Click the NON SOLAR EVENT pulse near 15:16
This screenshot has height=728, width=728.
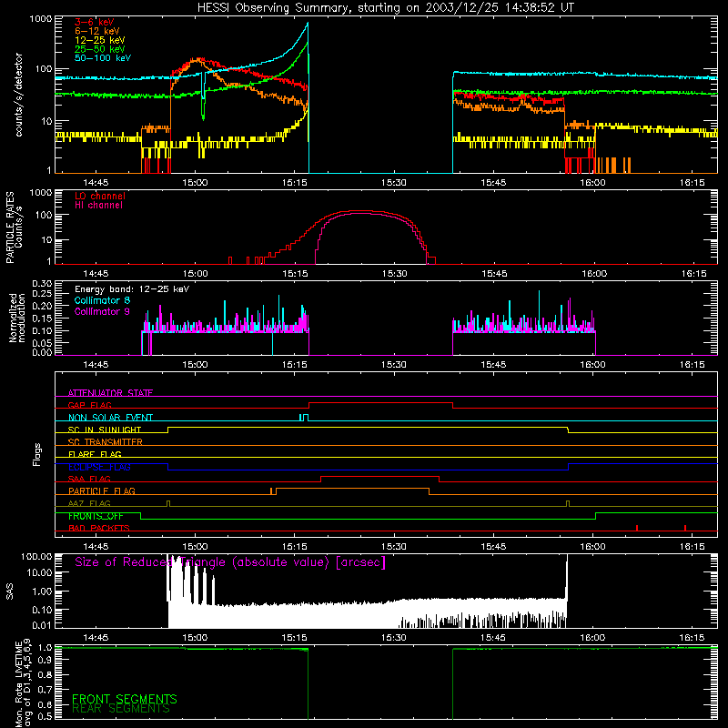pos(304,418)
